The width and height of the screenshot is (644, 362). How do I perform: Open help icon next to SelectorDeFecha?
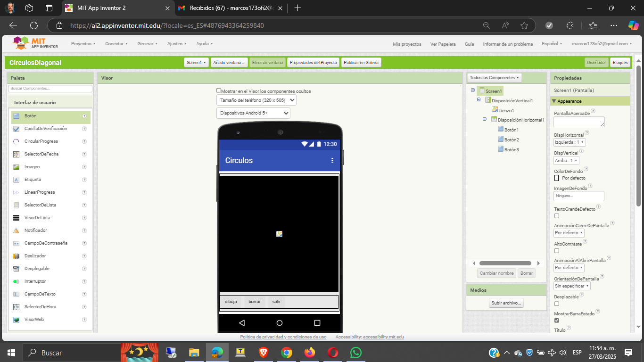coord(84,154)
